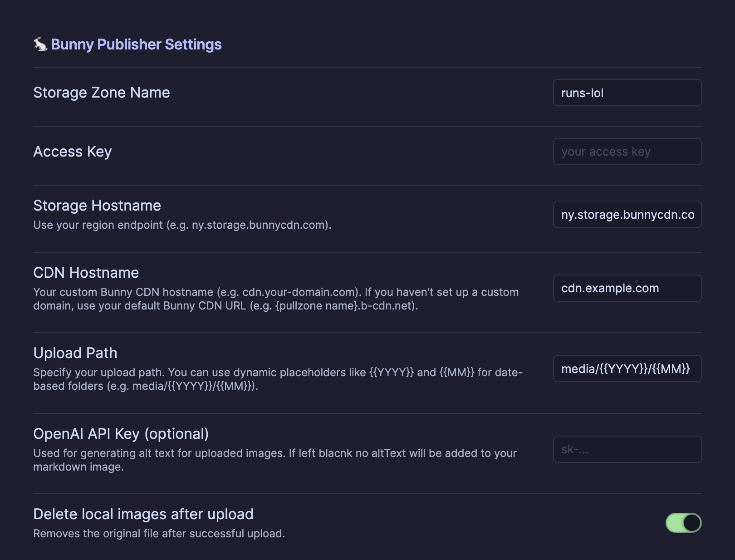Click the Storage Zone Name label
This screenshot has height=560, width=735.
click(102, 93)
